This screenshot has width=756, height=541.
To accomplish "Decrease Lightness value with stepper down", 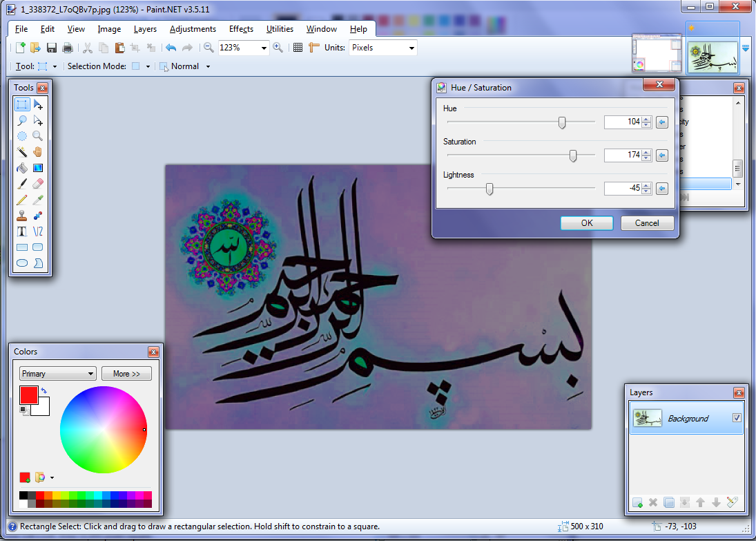I will pos(647,191).
